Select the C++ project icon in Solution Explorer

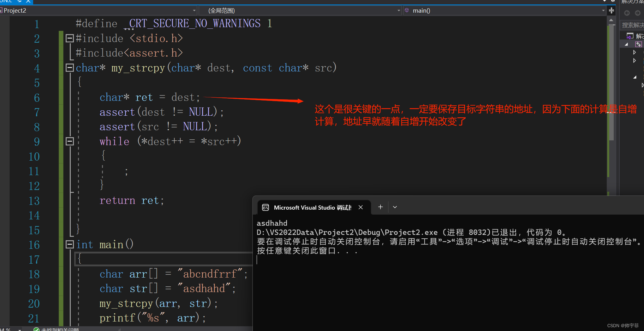click(638, 44)
